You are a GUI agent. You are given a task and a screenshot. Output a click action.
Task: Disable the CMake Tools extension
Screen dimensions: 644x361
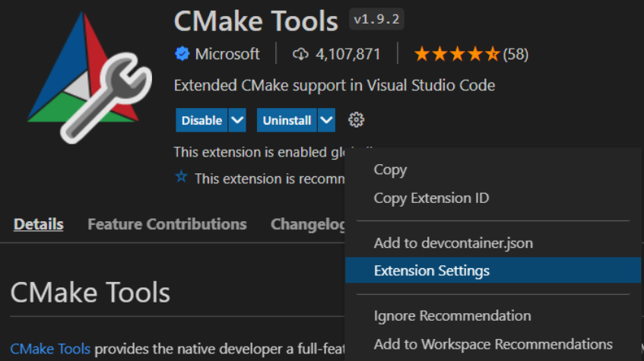(x=201, y=120)
